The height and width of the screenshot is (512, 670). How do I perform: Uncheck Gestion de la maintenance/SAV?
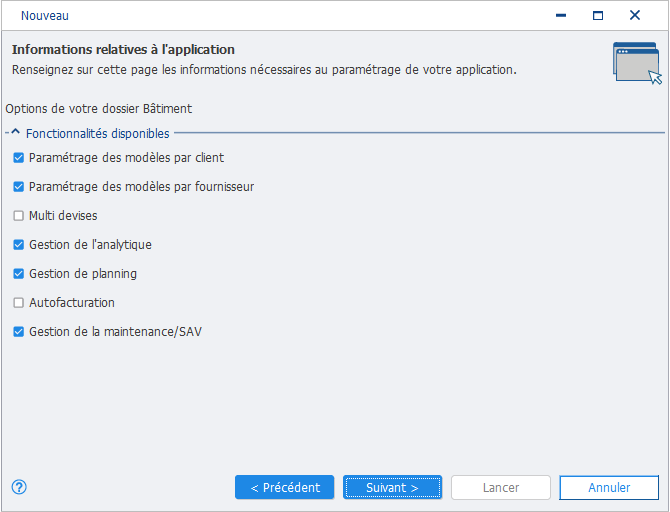point(18,332)
